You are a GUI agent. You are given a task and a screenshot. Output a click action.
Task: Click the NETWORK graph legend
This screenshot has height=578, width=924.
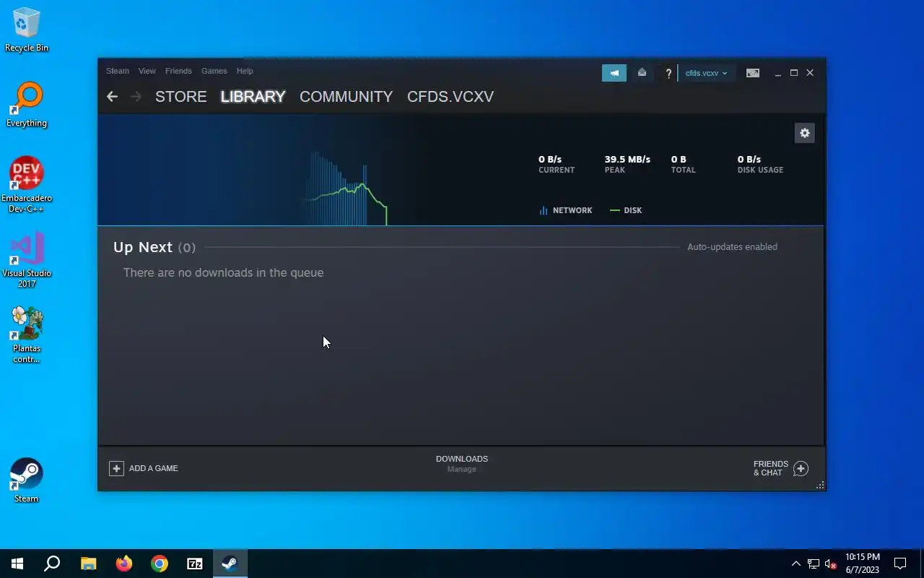565,210
